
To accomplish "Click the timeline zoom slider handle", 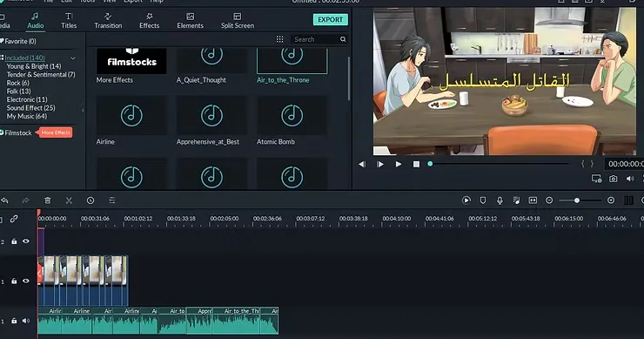I will [577, 200].
